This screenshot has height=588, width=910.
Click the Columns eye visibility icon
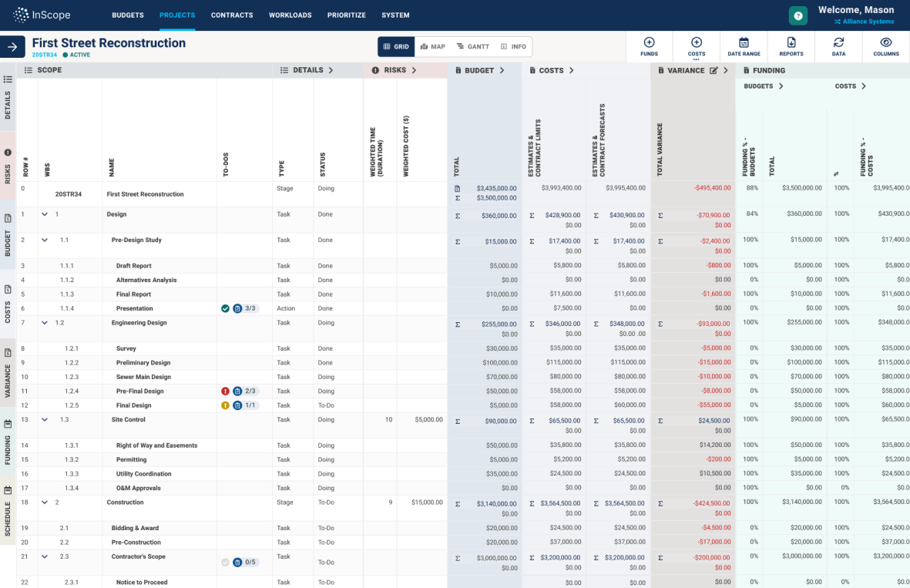885,40
